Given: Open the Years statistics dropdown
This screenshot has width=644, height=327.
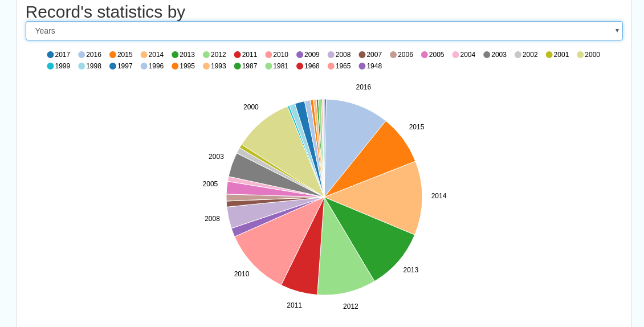Looking at the screenshot, I should pyautogui.click(x=324, y=31).
